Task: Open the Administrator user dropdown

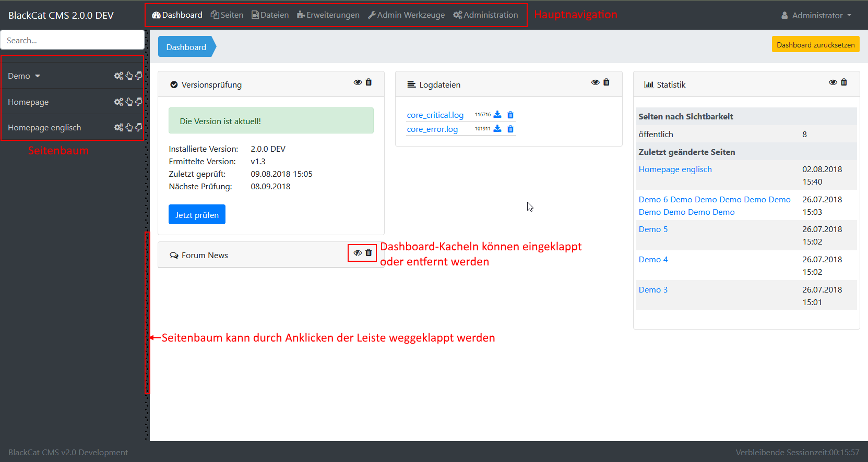Action: 816,16
